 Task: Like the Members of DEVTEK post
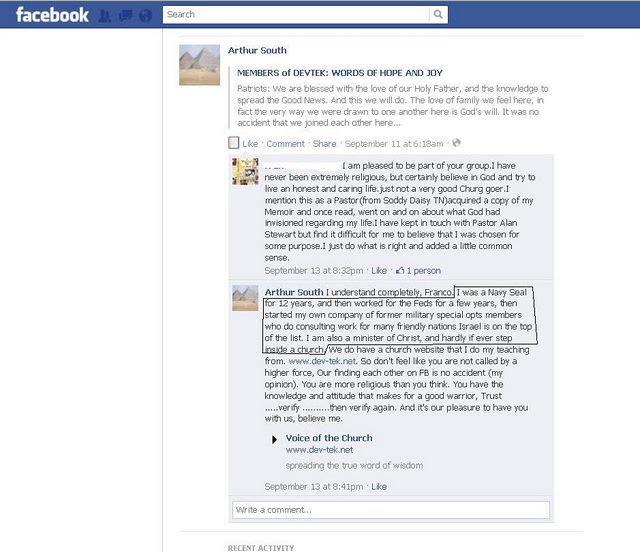point(250,144)
